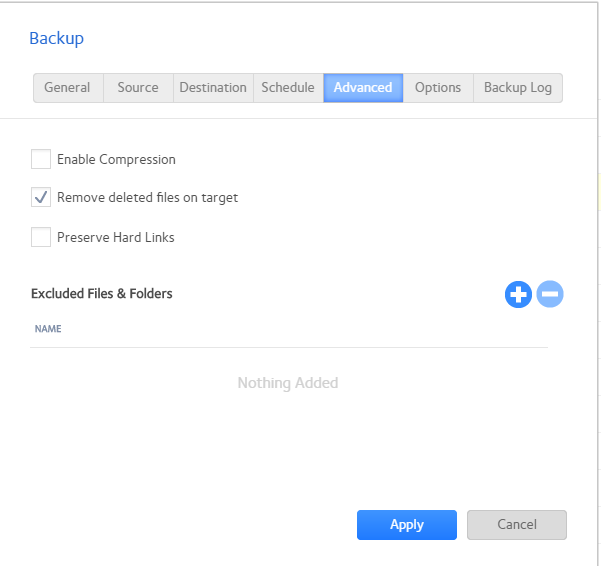Tick the Enable Compression checkbox box
The height and width of the screenshot is (566, 601).
[41, 159]
